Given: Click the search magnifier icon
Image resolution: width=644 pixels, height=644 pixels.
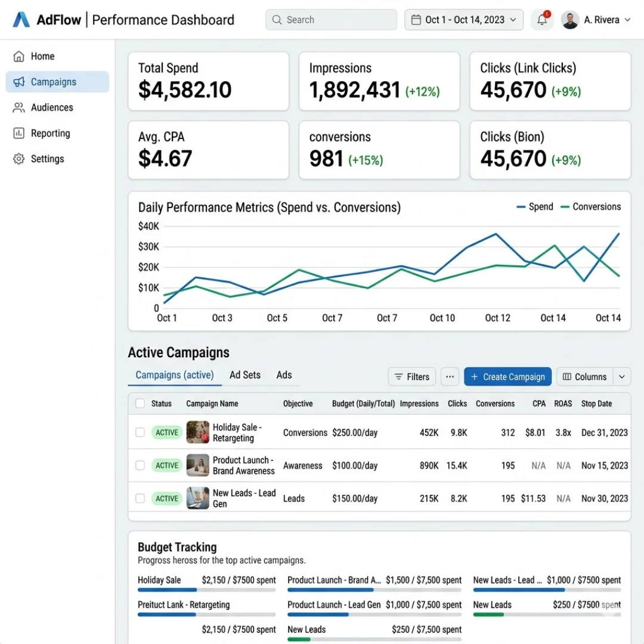Looking at the screenshot, I should pos(277,20).
